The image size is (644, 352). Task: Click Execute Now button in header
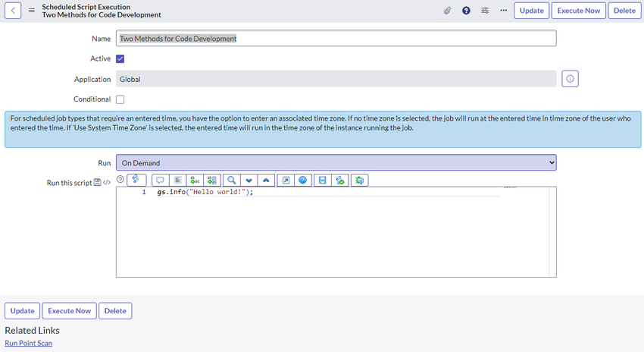tap(578, 11)
